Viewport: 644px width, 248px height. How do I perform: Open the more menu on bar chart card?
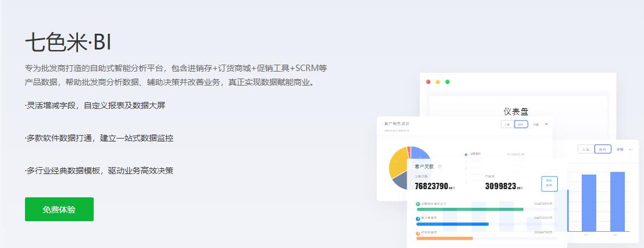(x=631, y=149)
